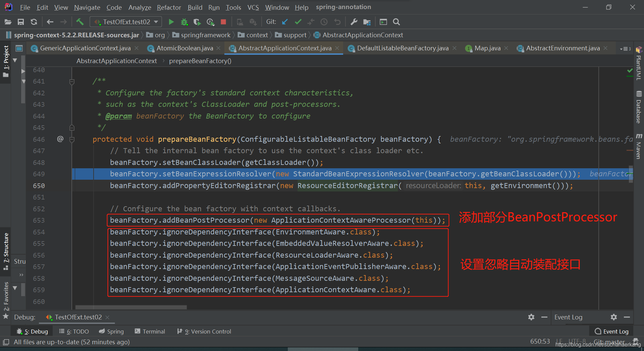This screenshot has width=644, height=351.
Task: Close the TestOfExt.test02 debug tab
Action: click(x=107, y=317)
